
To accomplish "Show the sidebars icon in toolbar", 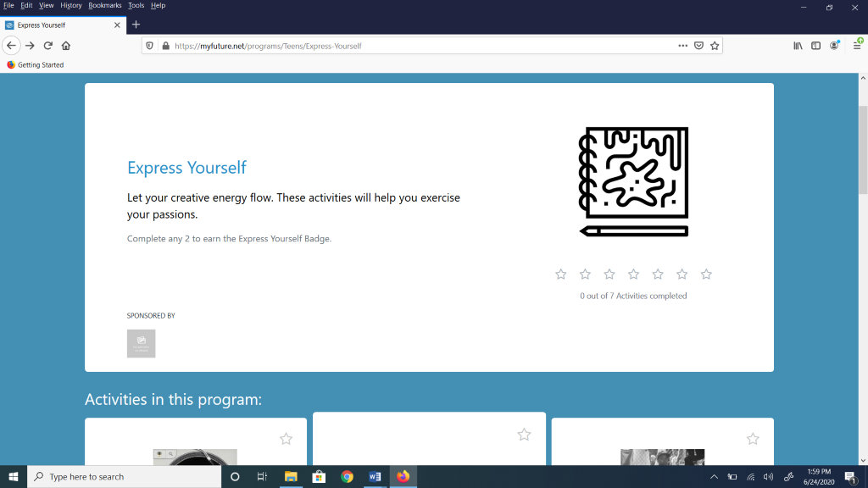I will coord(816,46).
